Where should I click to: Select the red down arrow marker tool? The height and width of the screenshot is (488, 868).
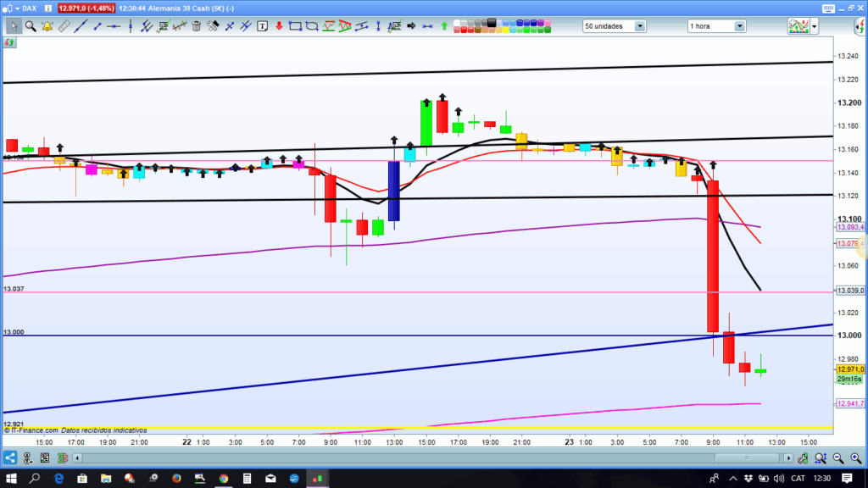(279, 26)
